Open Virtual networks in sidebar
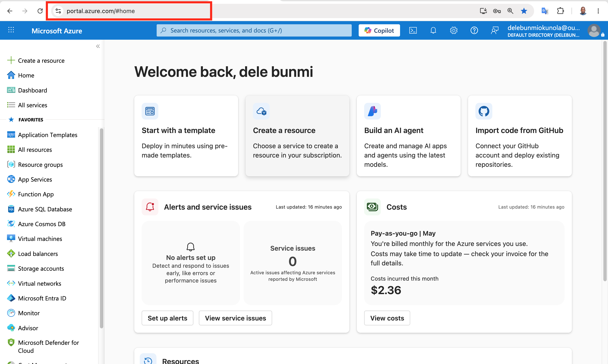The image size is (608, 364). pos(34,284)
